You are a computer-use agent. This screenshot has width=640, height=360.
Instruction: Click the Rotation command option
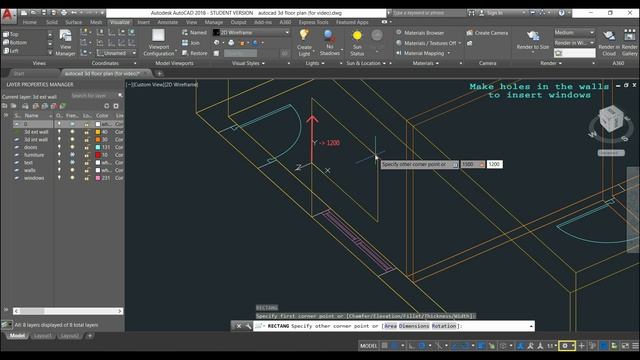pos(444,326)
